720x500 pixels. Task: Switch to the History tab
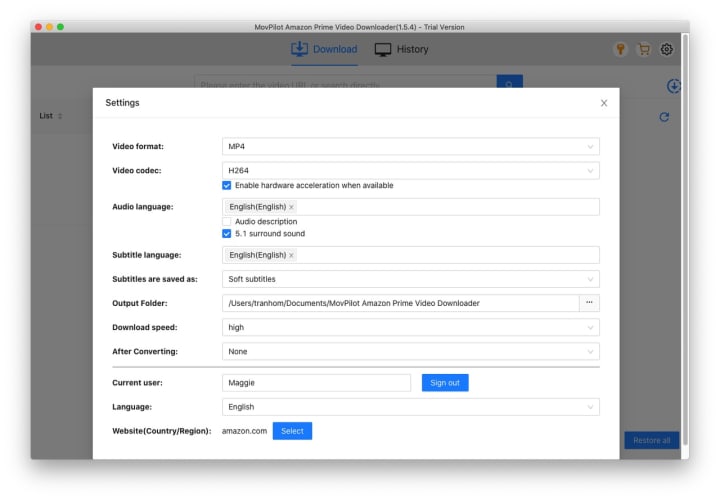point(401,49)
